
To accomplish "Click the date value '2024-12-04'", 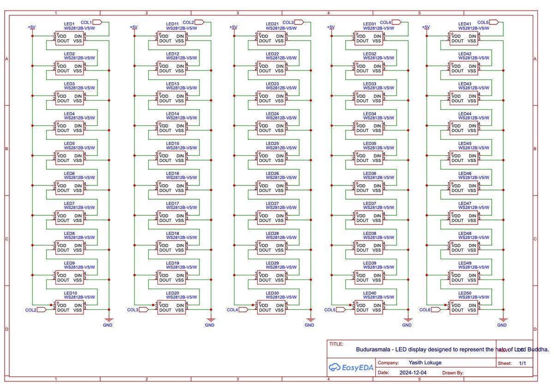I will [x=413, y=372].
